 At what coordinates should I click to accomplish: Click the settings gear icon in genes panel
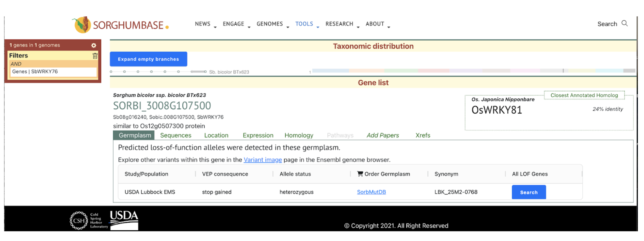click(94, 45)
